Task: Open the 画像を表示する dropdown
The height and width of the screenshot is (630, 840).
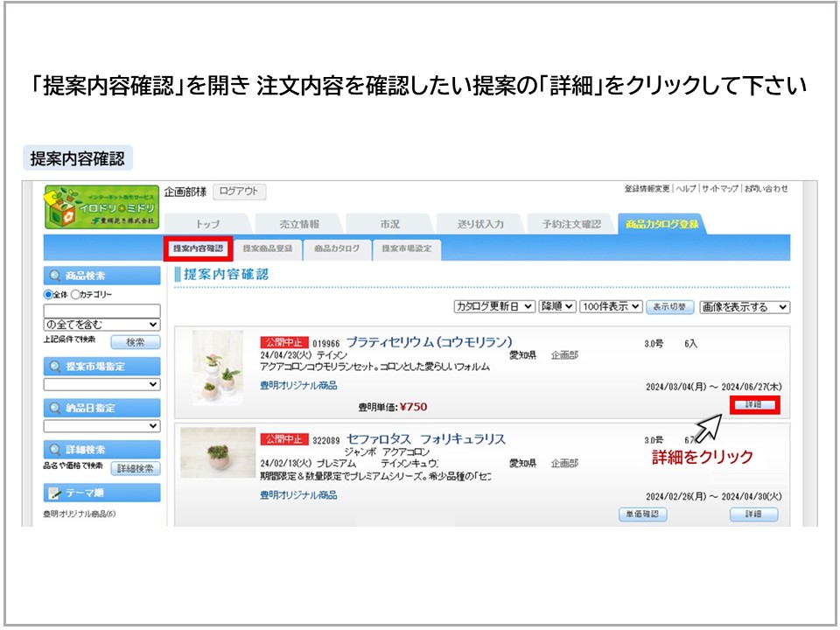Action: tap(745, 307)
